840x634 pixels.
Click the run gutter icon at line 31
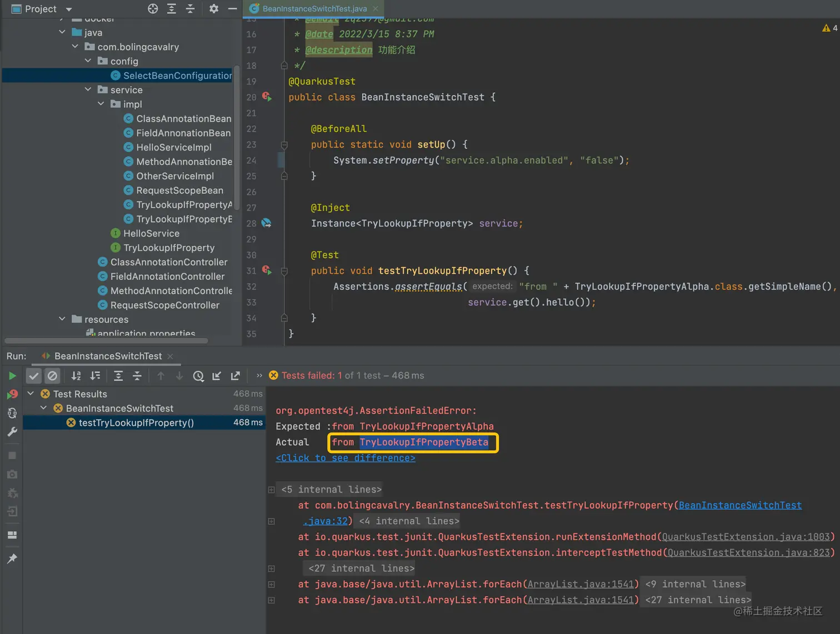pyautogui.click(x=267, y=270)
